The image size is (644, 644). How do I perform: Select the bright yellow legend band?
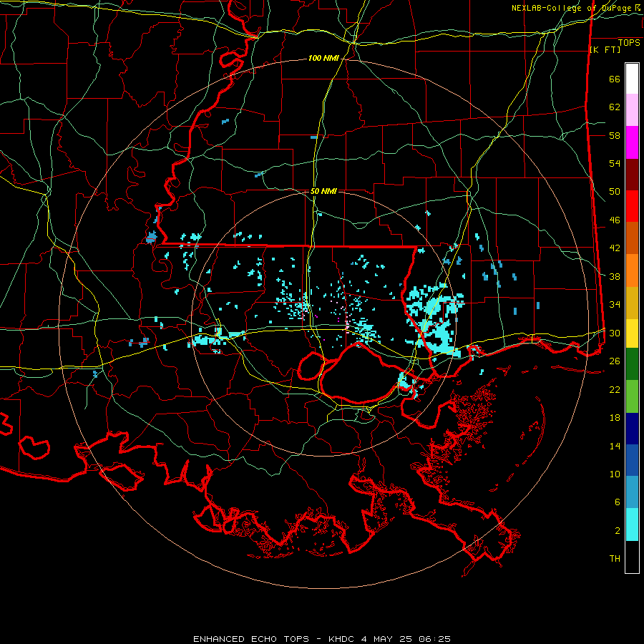point(632,333)
